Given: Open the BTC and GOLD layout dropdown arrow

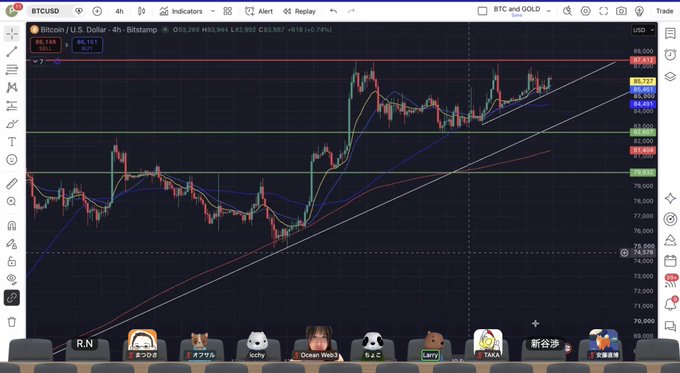Looking at the screenshot, I should coord(549,11).
